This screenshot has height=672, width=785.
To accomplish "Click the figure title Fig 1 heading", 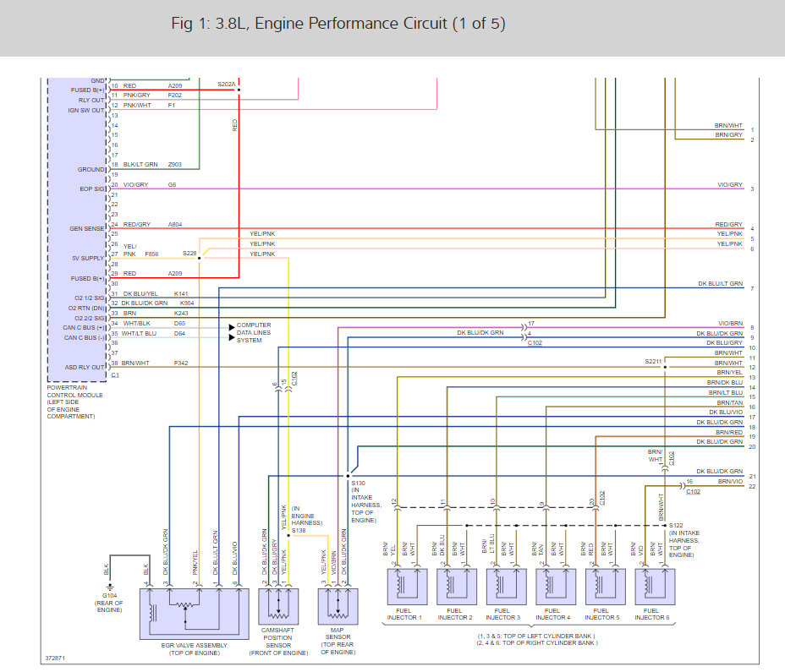I will [338, 24].
